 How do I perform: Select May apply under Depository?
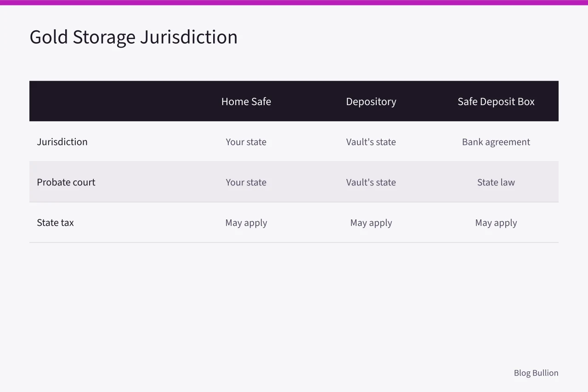371,223
